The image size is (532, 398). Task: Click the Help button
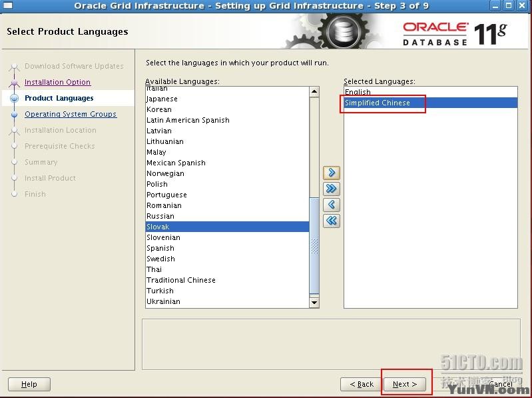pos(29,384)
